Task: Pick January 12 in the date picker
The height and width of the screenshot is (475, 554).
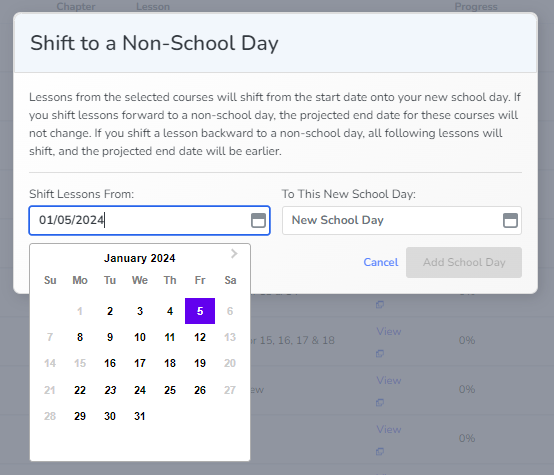Action: point(200,337)
